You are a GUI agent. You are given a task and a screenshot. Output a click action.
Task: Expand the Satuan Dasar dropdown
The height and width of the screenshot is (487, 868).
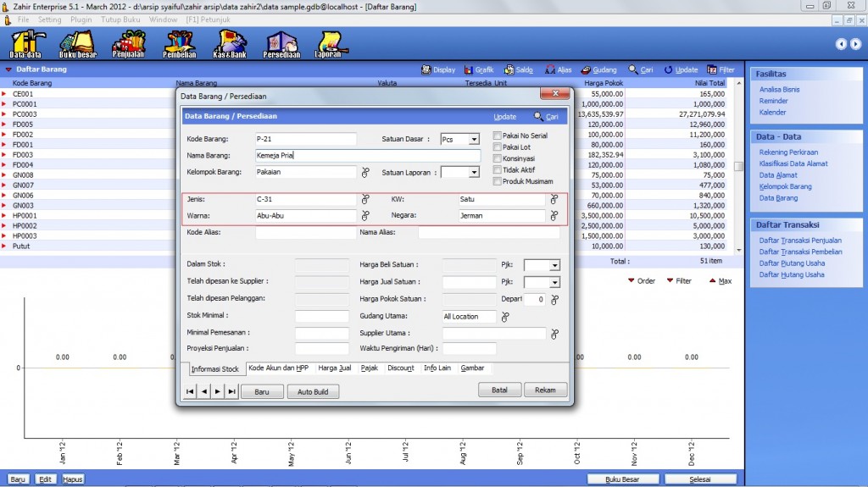pos(474,140)
